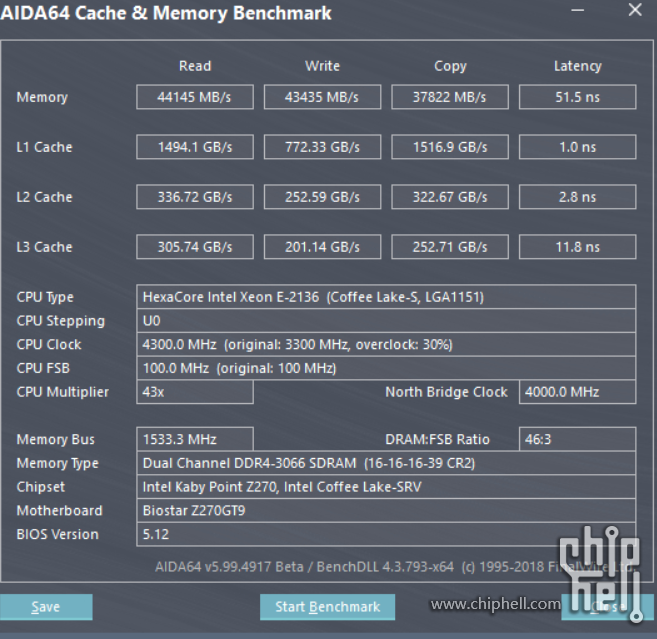The width and height of the screenshot is (657, 639).
Task: Click the Motherboard label
Action: click(59, 510)
